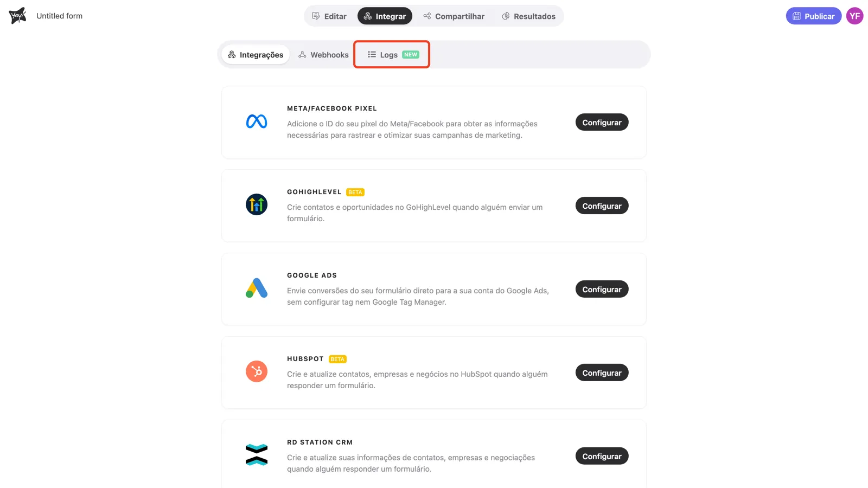868x488 pixels.
Task: Publish the form with Publicar button
Action: (x=814, y=16)
